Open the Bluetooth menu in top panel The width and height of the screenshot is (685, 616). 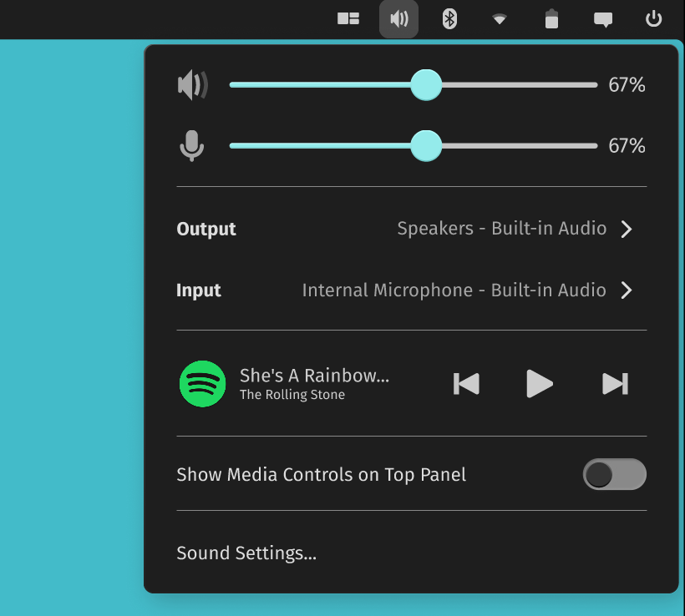[x=449, y=18]
